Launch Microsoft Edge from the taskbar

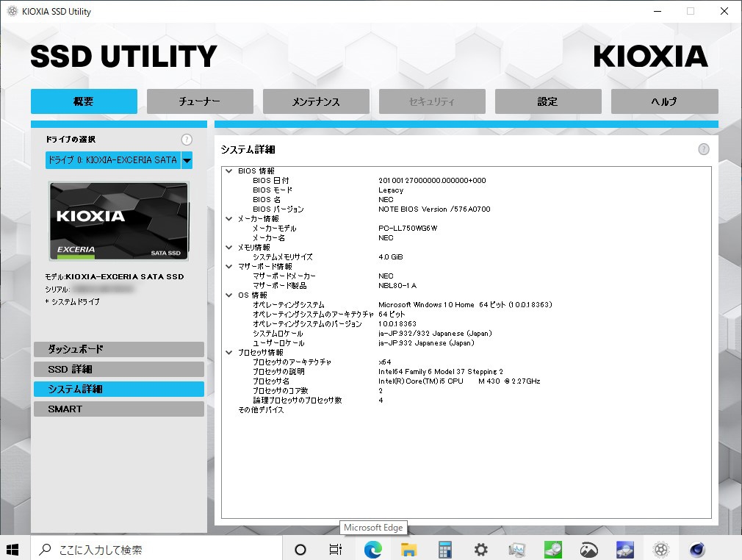(x=373, y=550)
